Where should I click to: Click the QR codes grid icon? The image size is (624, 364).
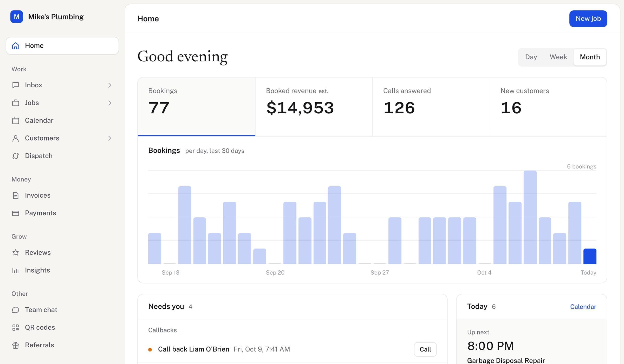[16, 328]
